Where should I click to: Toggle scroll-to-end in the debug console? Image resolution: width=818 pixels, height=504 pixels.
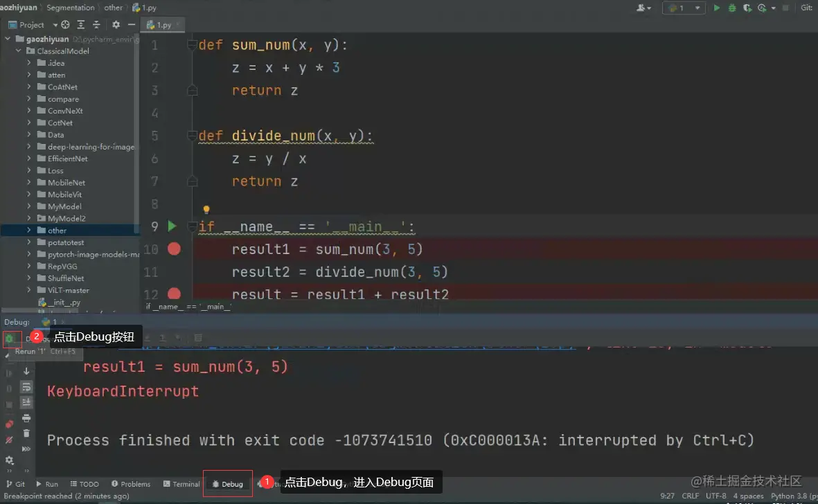(26, 402)
